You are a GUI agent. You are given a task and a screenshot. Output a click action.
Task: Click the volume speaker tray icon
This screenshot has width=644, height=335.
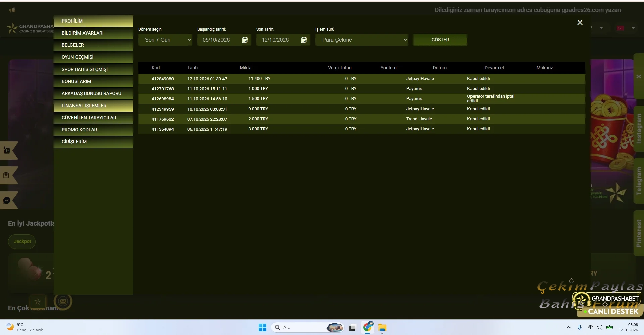(600, 327)
